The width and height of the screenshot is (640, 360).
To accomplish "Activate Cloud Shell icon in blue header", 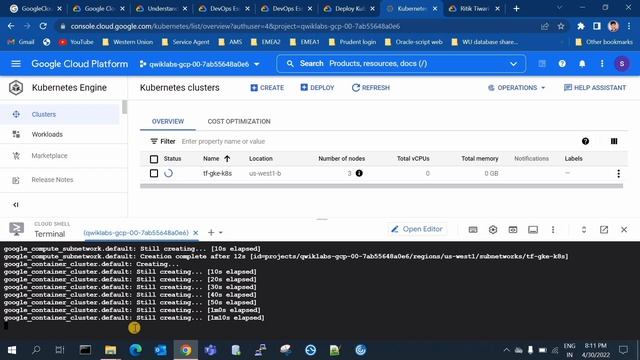I will click(542, 64).
